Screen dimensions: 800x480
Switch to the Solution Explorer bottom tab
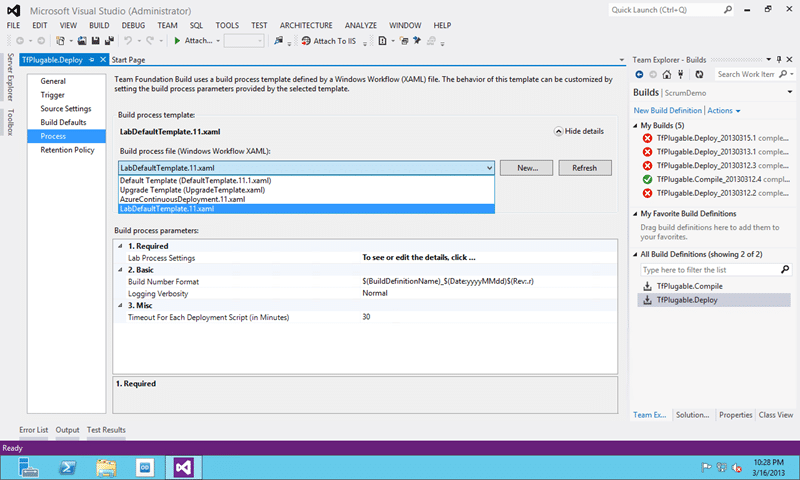tap(692, 415)
